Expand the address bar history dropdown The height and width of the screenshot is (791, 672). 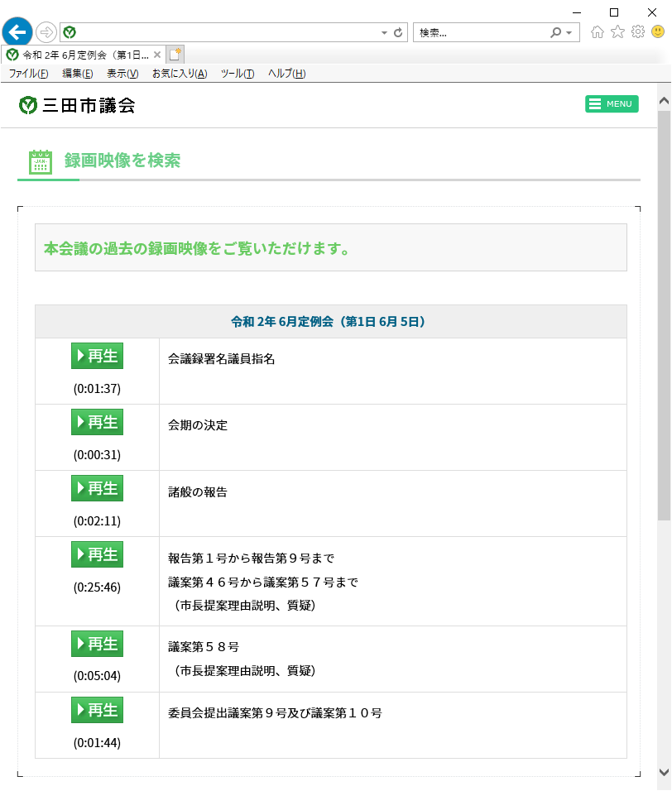point(384,33)
